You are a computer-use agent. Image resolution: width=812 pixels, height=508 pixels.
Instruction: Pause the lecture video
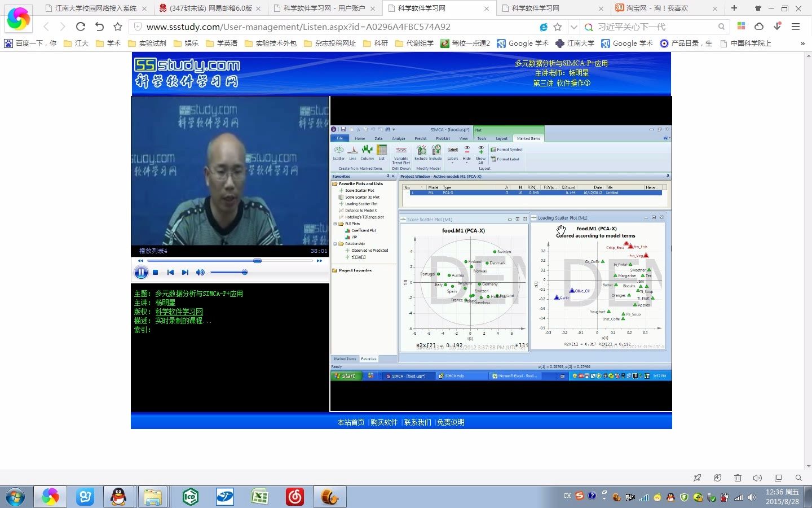point(140,272)
